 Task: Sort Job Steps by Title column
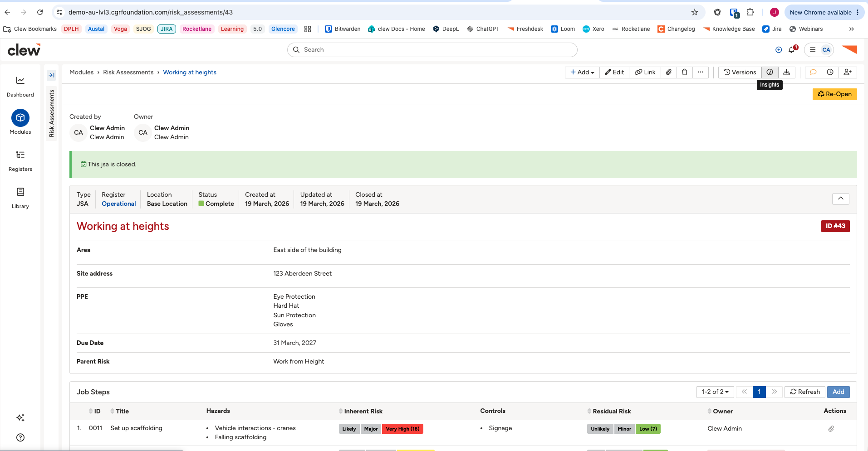[119, 411]
